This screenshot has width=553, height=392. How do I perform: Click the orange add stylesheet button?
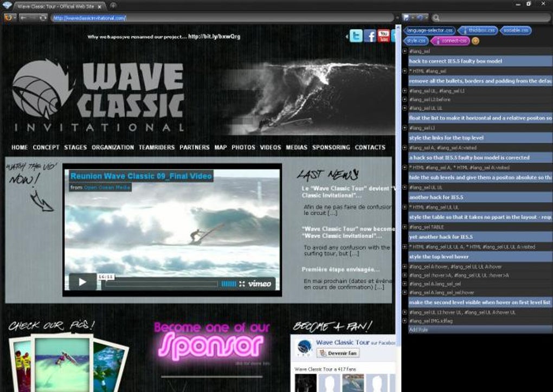(x=475, y=41)
